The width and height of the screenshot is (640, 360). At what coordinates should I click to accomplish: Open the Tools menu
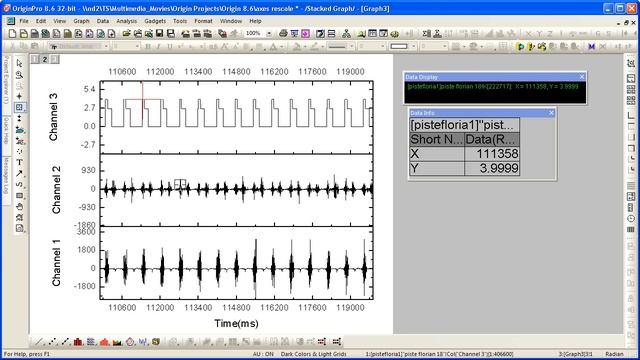[x=180, y=21]
